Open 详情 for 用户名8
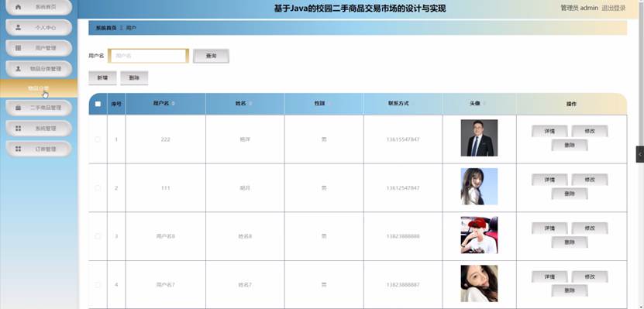The image size is (644, 309). click(549, 228)
